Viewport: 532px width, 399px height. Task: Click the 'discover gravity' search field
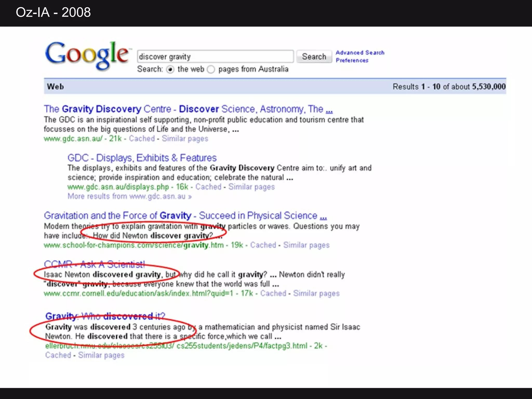pyautogui.click(x=215, y=57)
